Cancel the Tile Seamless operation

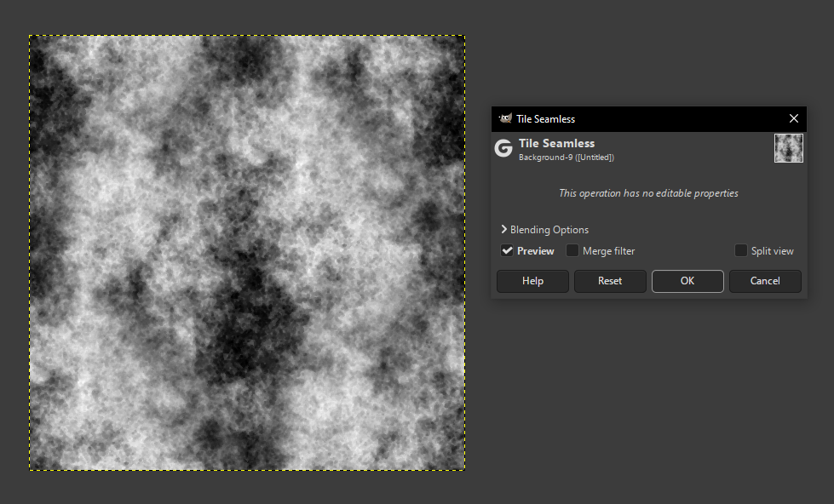point(764,281)
